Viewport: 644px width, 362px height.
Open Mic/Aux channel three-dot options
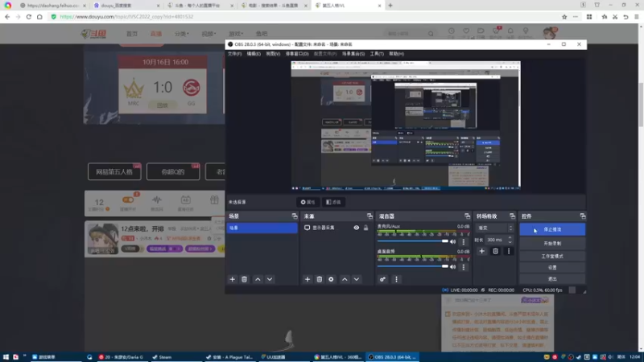464,242
